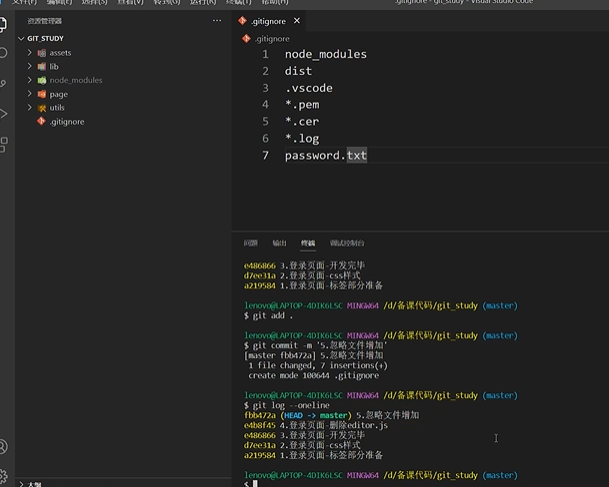Open the Explorer view in activity bar
Image resolution: width=609 pixels, height=487 pixels.
(x=5, y=22)
